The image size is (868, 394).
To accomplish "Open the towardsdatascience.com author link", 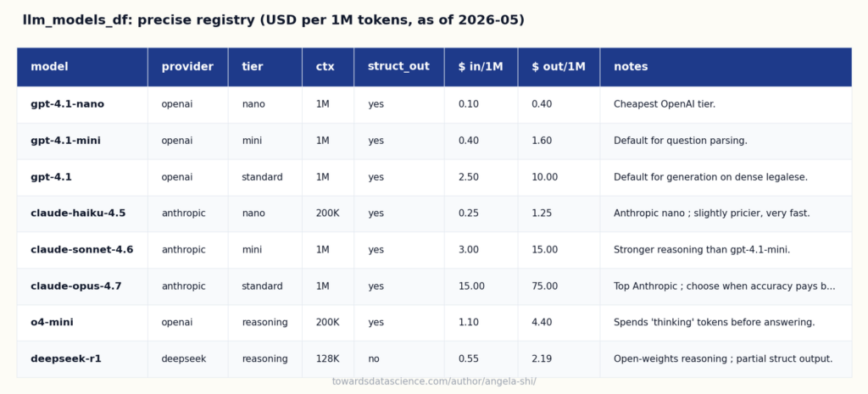I will click(x=434, y=382).
